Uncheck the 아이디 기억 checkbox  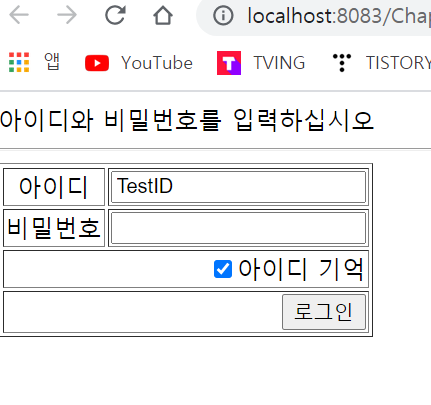(x=223, y=269)
